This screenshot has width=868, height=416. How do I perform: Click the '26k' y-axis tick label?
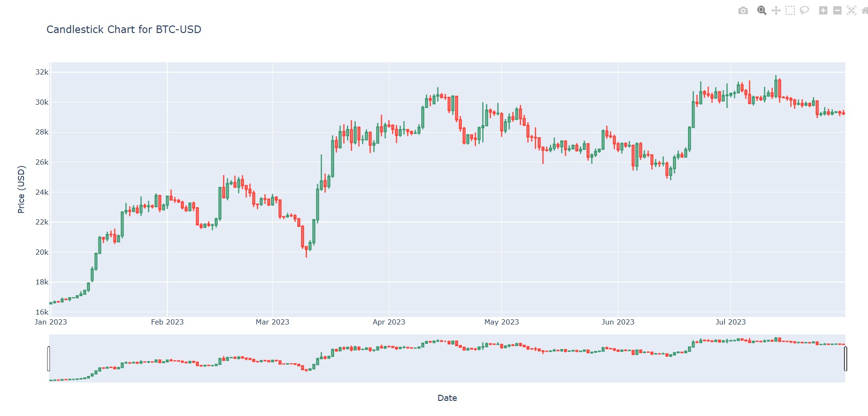[42, 162]
